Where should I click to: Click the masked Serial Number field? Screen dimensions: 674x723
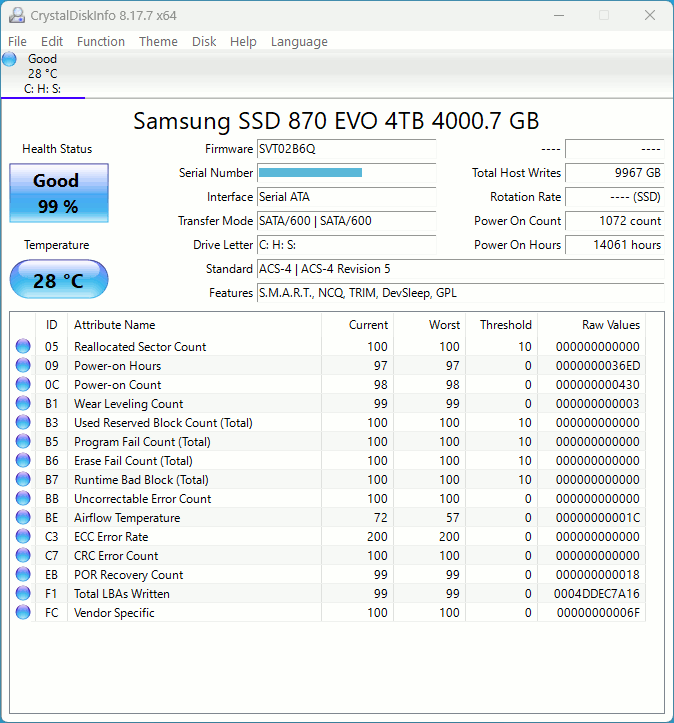pyautogui.click(x=346, y=173)
